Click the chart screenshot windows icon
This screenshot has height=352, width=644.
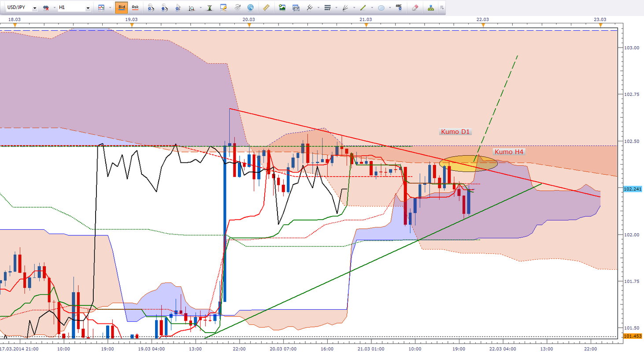(296, 7)
